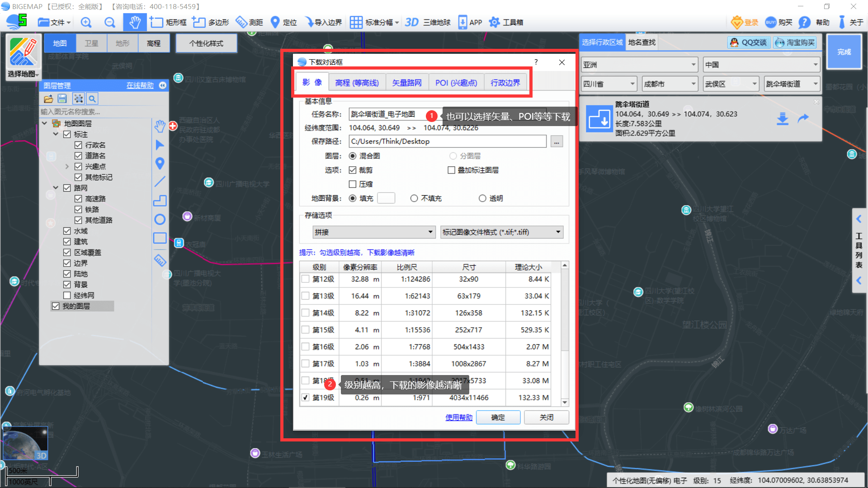Open the 帮助 help icon

(814, 22)
